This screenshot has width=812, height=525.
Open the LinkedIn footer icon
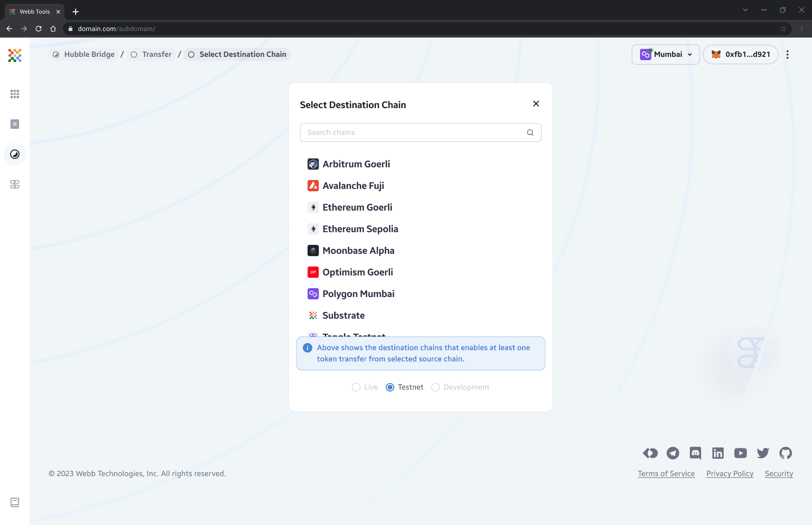click(718, 453)
